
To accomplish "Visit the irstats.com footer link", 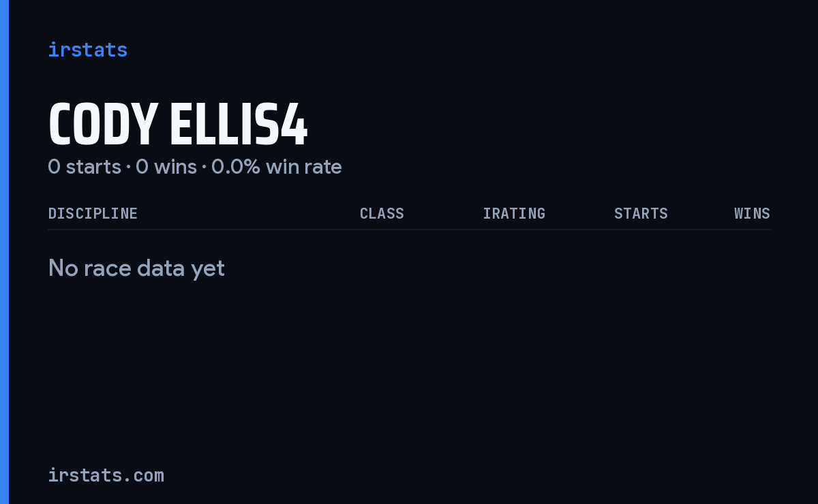I will tap(106, 475).
